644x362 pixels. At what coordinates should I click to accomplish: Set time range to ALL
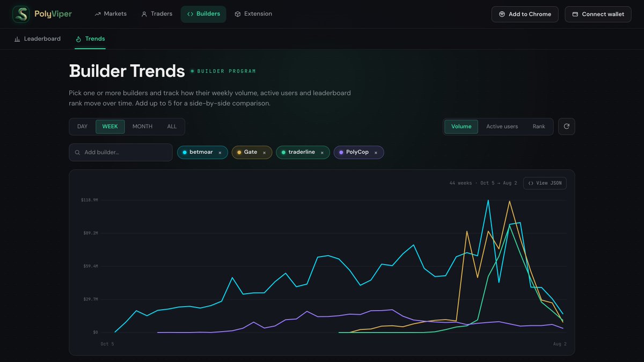tap(172, 127)
